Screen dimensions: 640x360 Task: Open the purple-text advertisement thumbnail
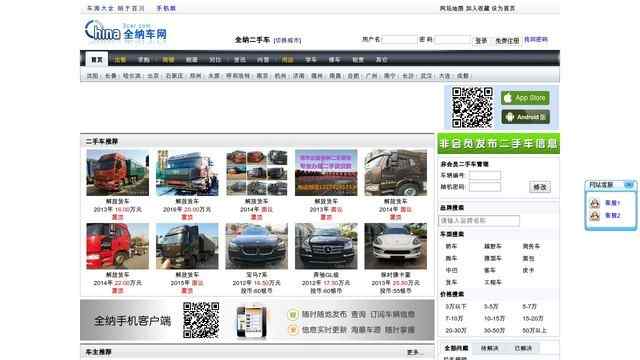tap(326, 173)
